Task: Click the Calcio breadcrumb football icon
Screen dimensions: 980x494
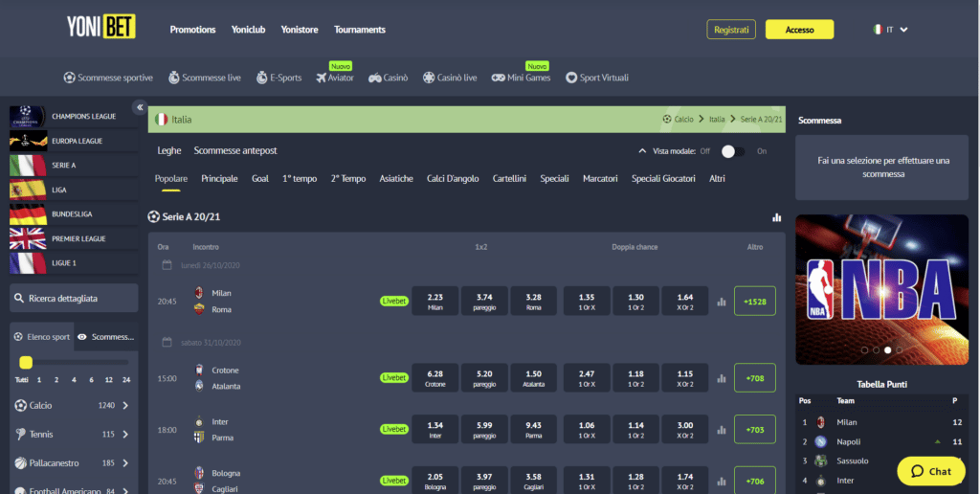Action: pos(667,119)
